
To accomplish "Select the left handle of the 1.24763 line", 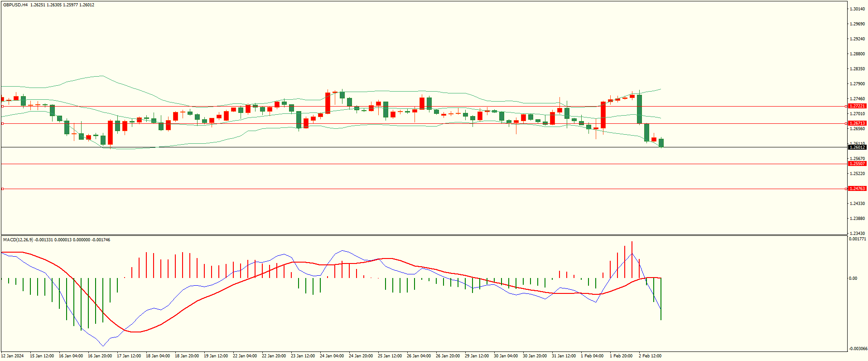I will tap(2, 189).
